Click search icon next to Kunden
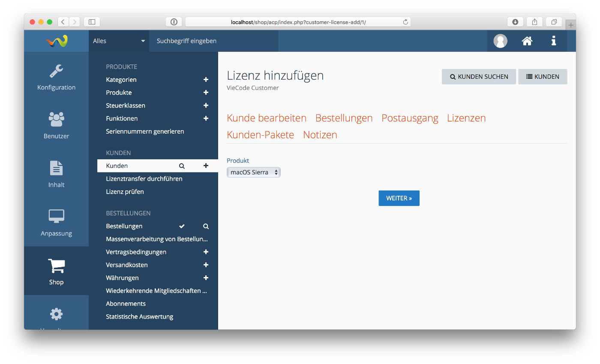The width and height of the screenshot is (600, 364). [182, 166]
